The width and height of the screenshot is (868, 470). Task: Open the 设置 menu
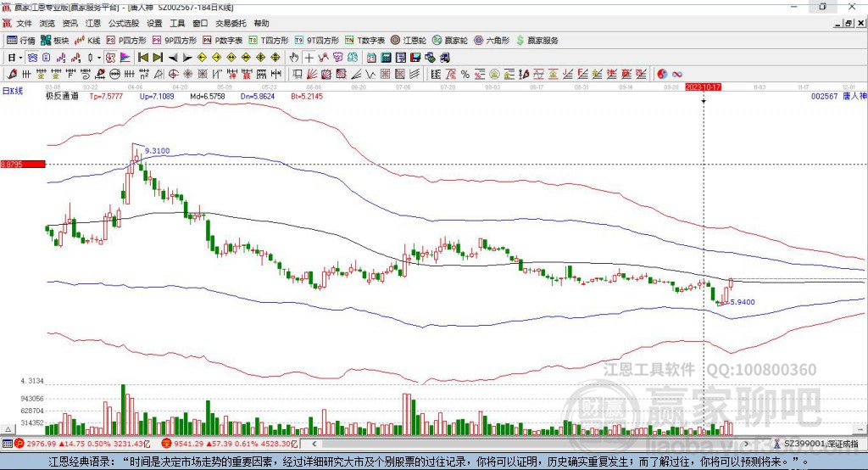pyautogui.click(x=154, y=23)
